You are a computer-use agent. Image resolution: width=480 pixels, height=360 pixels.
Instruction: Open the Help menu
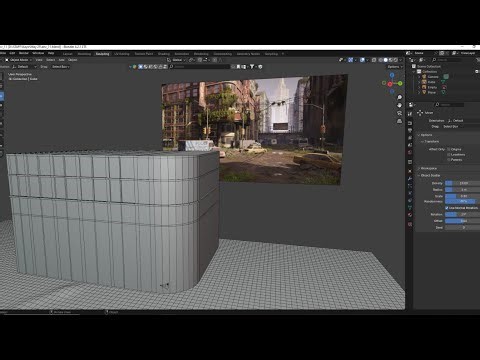[x=51, y=53]
